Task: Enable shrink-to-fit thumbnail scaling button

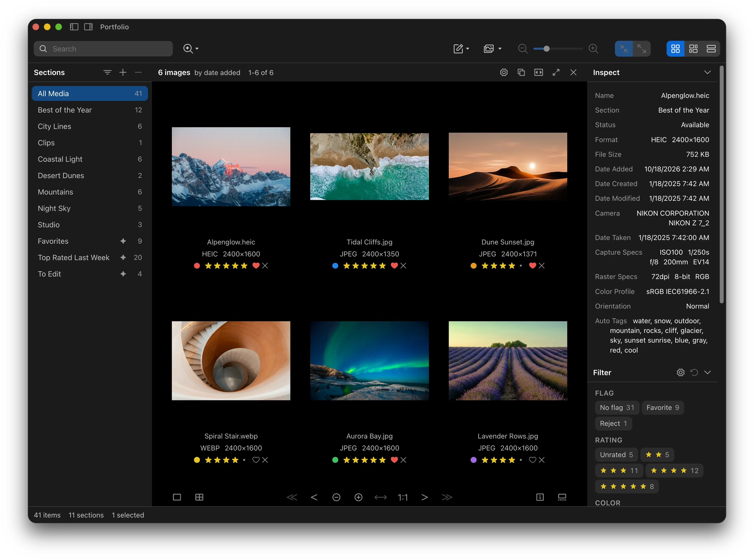Action: (x=624, y=49)
